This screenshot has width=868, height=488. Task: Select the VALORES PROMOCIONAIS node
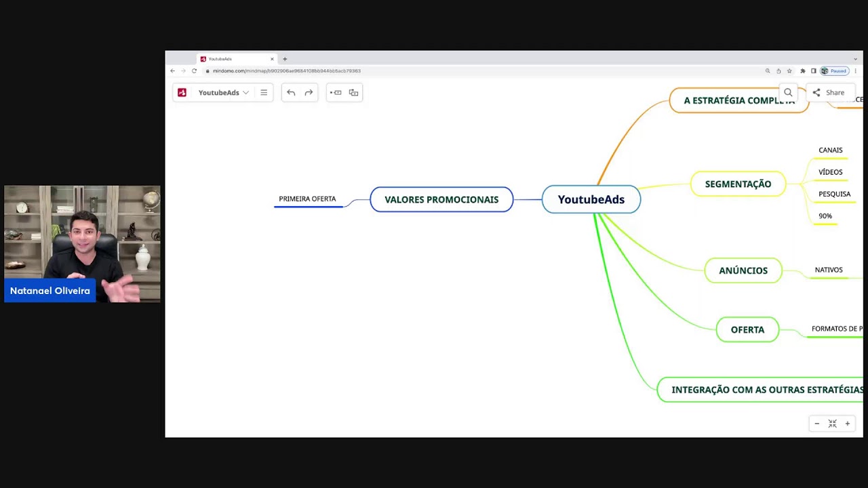click(x=441, y=199)
